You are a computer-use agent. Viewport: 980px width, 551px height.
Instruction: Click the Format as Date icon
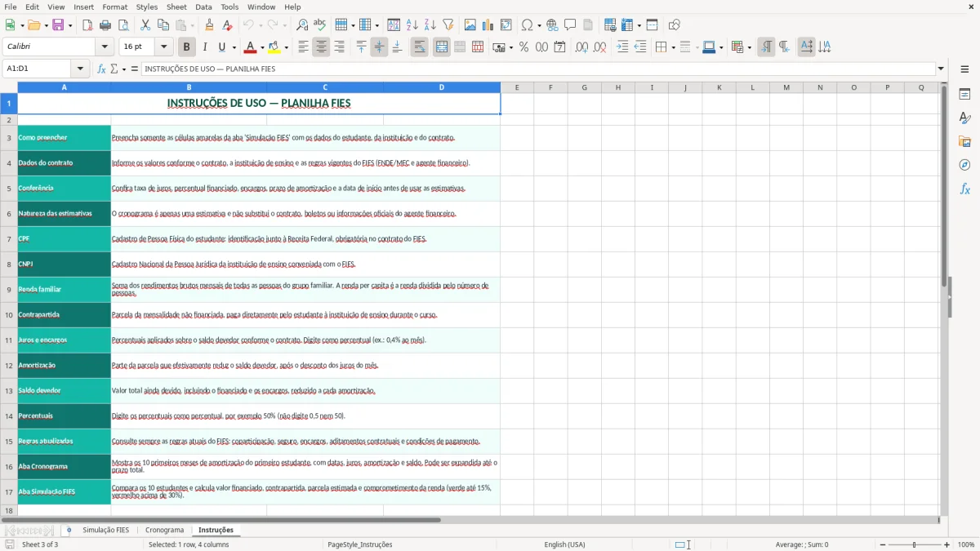(559, 47)
